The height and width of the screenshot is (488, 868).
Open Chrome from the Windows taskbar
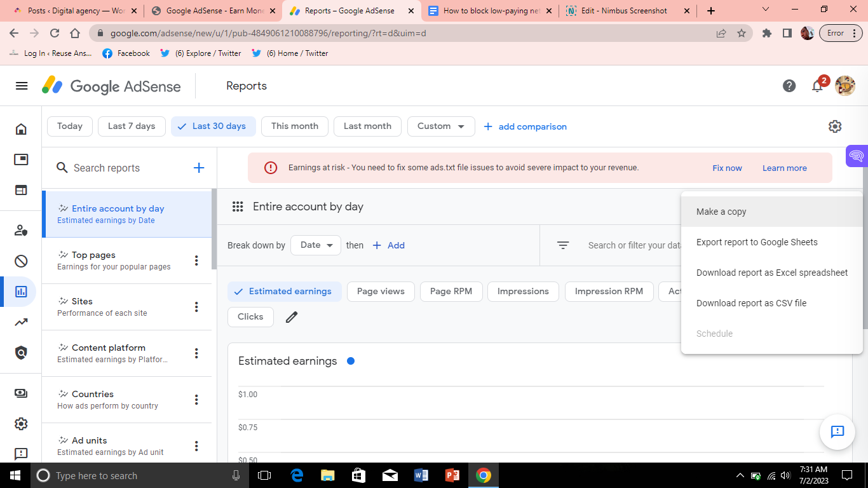click(484, 475)
